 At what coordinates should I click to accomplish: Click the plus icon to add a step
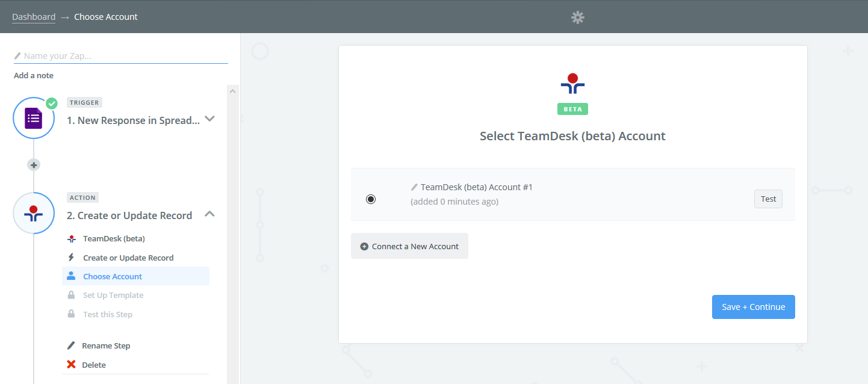tap(34, 165)
